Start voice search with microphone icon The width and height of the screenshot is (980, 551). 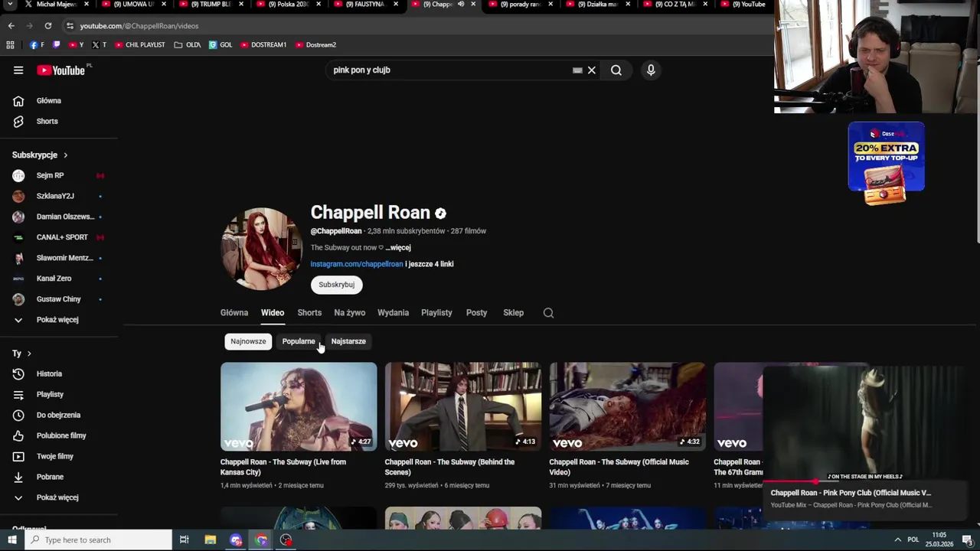tap(651, 70)
